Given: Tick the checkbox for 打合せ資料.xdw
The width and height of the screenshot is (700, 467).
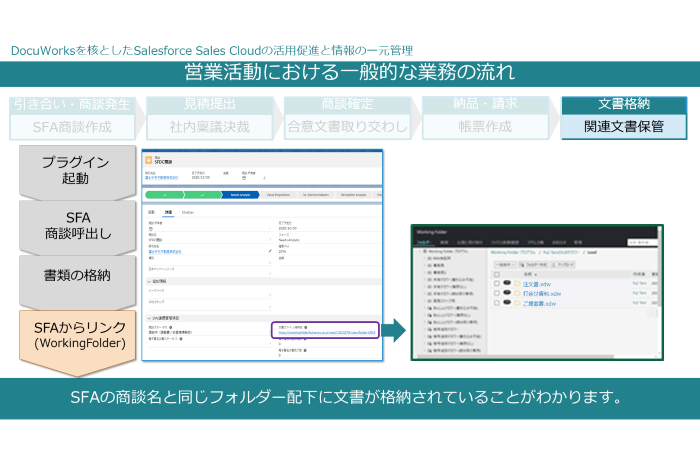Looking at the screenshot, I should (x=496, y=293).
